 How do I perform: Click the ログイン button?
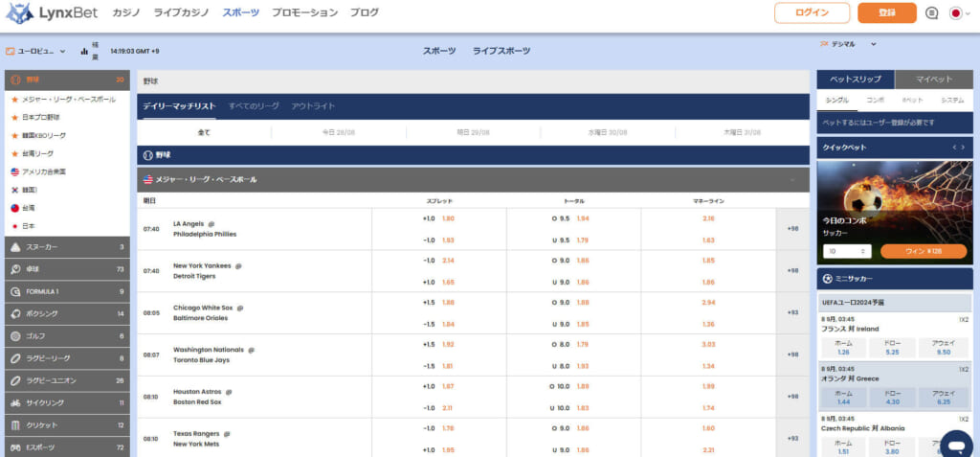(x=812, y=13)
